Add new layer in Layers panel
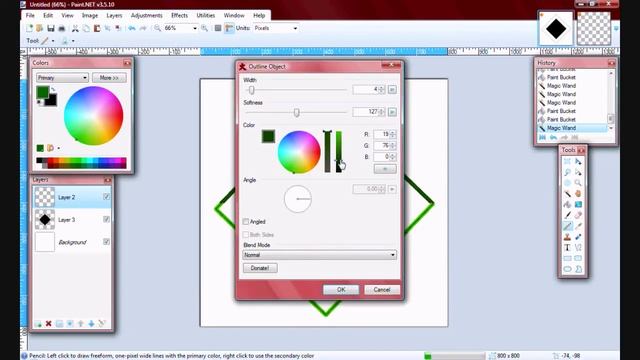The height and width of the screenshot is (360, 640). 38,324
